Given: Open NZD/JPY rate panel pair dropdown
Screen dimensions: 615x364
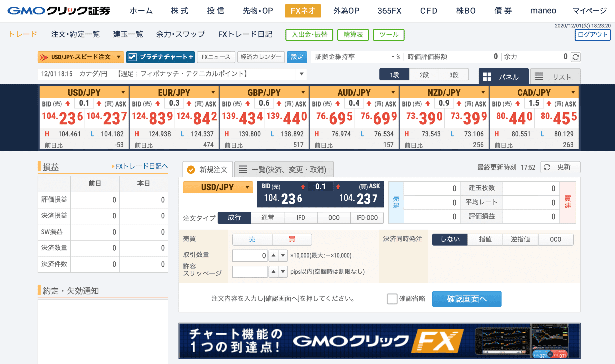Looking at the screenshot, I should [483, 92].
